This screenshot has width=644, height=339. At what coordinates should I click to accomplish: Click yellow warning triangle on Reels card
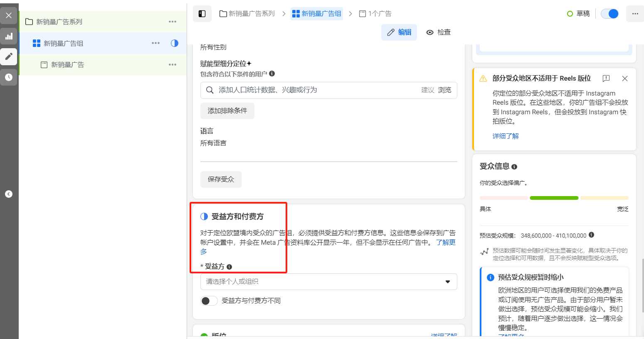483,79
